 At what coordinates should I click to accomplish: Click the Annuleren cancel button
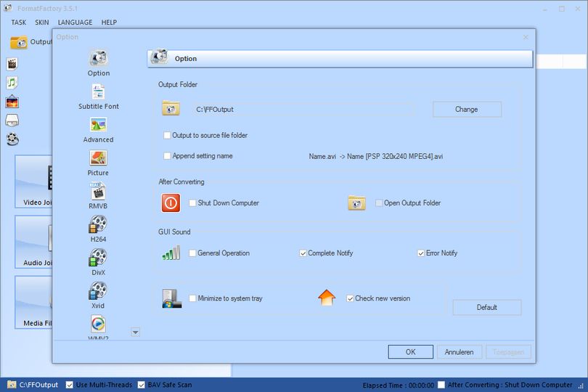460,352
